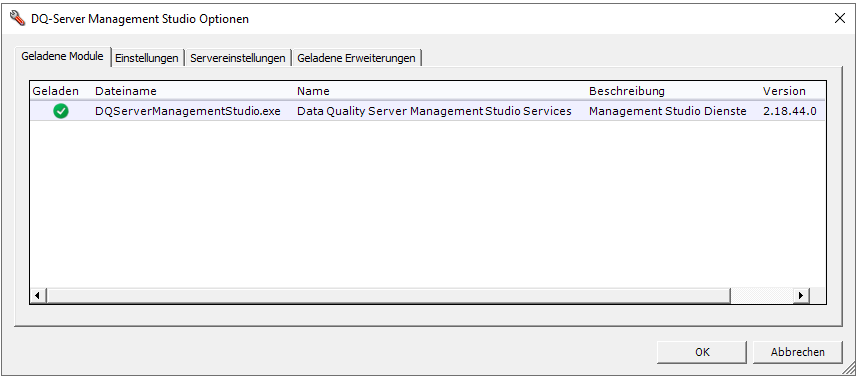Screen dimensions: 859x381
Task: Click the horizontal scrollbar thumb
Action: pyautogui.click(x=388, y=295)
